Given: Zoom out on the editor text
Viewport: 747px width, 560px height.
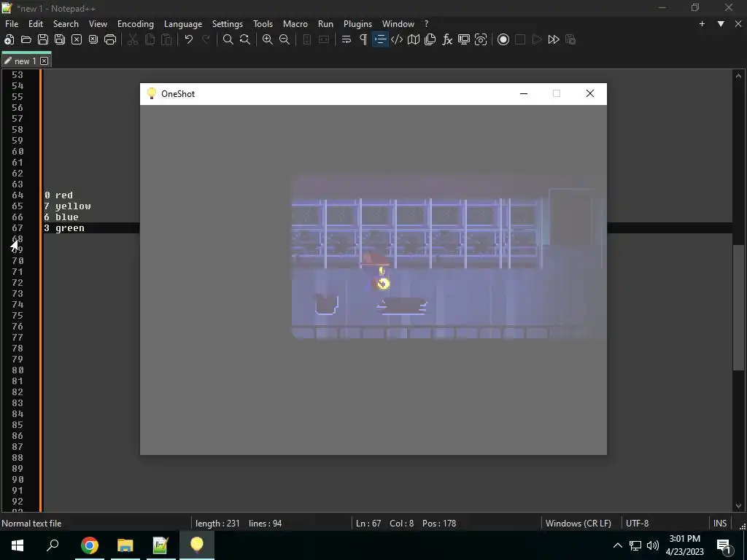Looking at the screenshot, I should (285, 39).
